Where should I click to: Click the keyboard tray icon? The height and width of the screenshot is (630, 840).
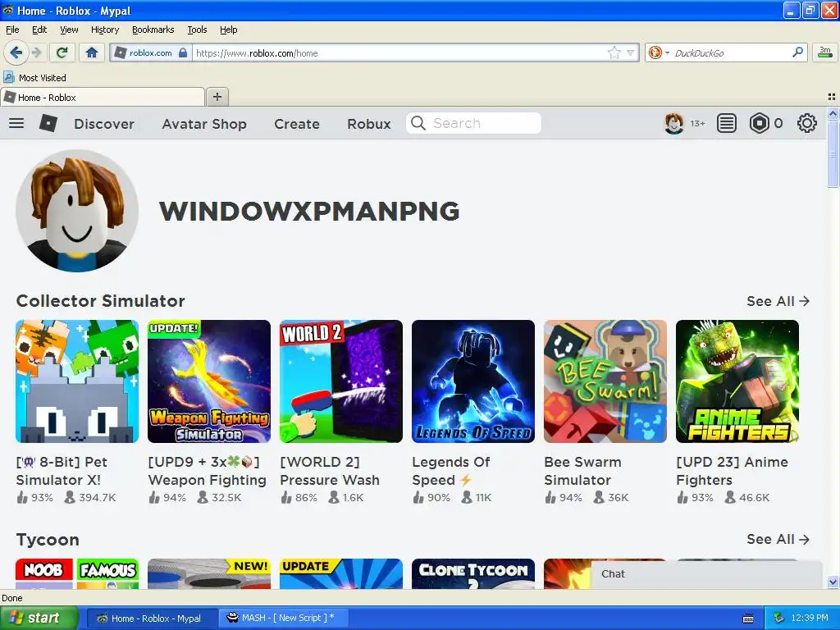(x=748, y=619)
